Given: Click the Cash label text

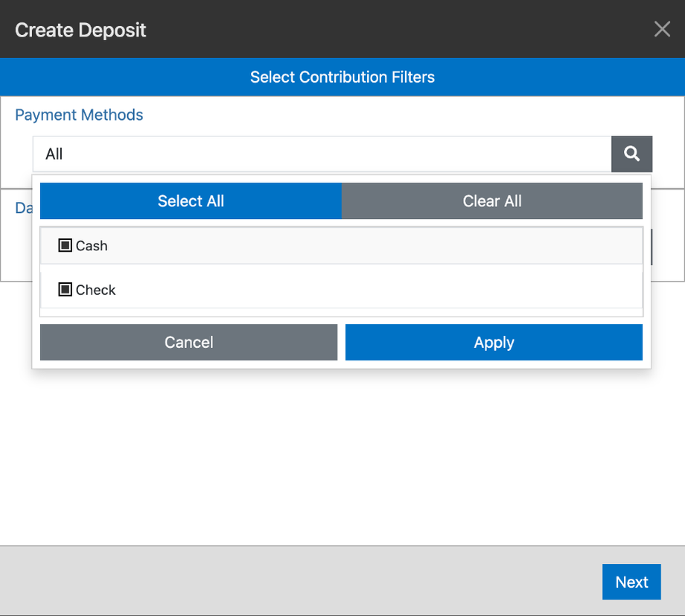Looking at the screenshot, I should coord(92,246).
